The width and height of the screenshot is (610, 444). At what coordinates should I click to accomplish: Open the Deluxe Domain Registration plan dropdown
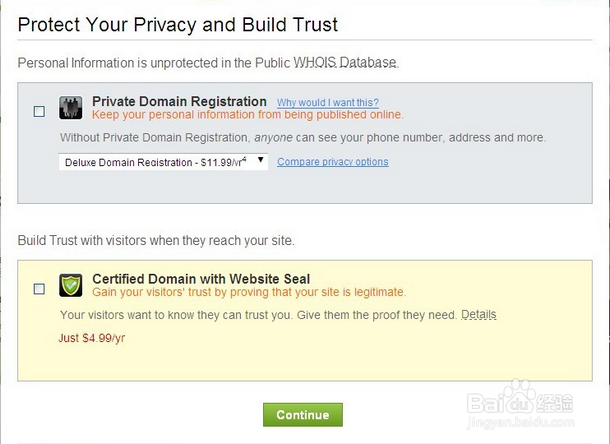(x=163, y=161)
